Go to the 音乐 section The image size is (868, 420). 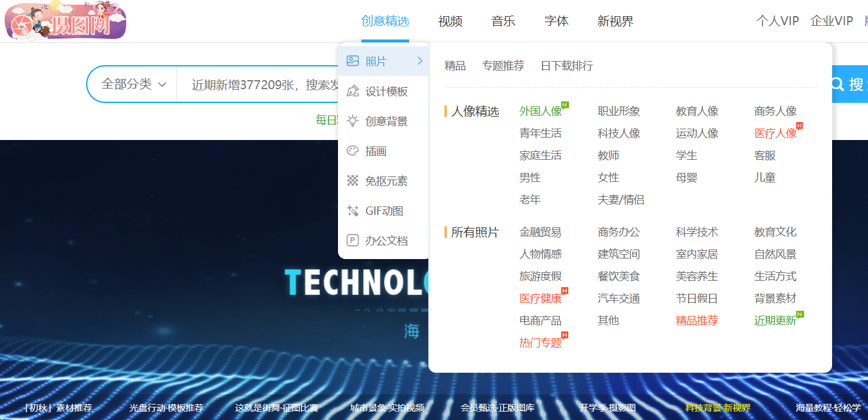pos(503,21)
